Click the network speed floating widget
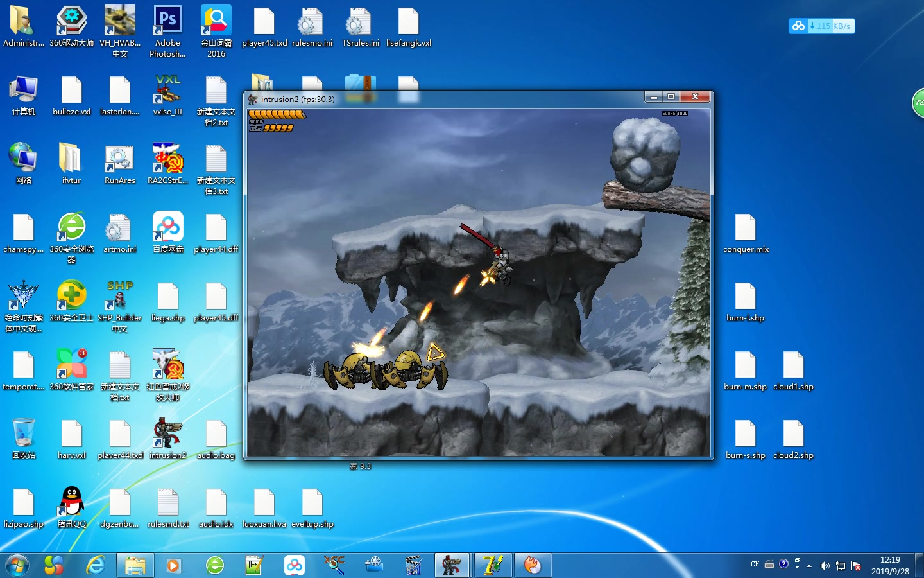 (821, 26)
